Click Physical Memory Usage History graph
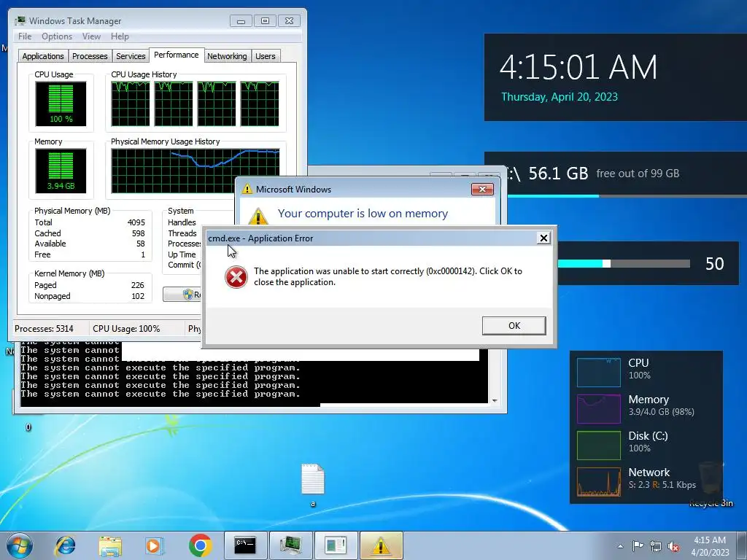 point(196,171)
